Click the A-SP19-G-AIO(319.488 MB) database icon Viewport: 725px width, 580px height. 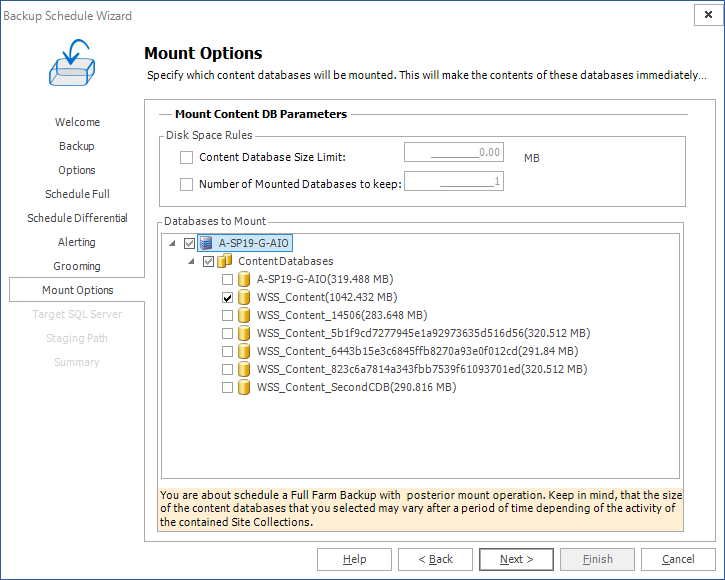pyautogui.click(x=244, y=279)
